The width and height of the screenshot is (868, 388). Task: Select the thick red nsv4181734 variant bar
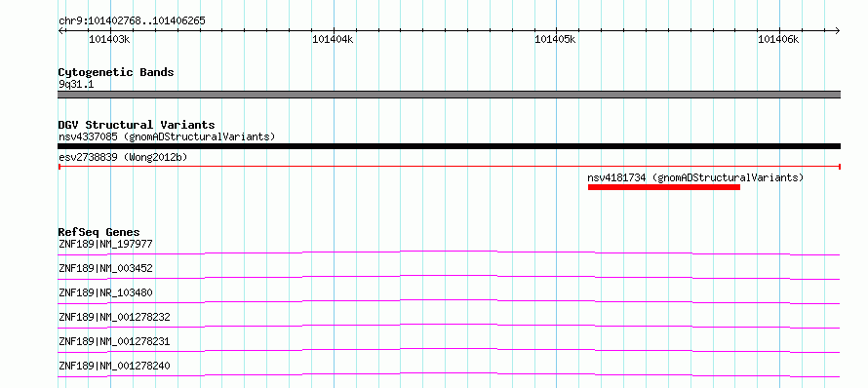(664, 187)
